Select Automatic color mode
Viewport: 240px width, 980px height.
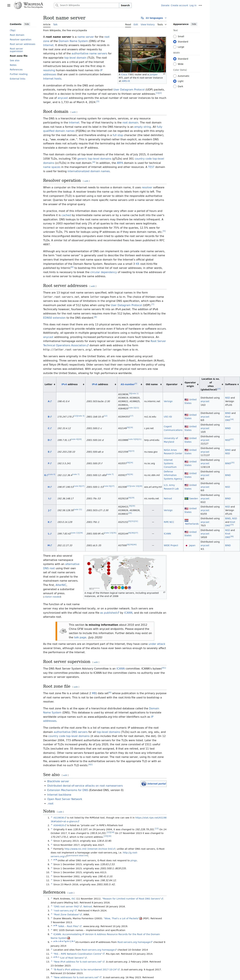pos(175,76)
